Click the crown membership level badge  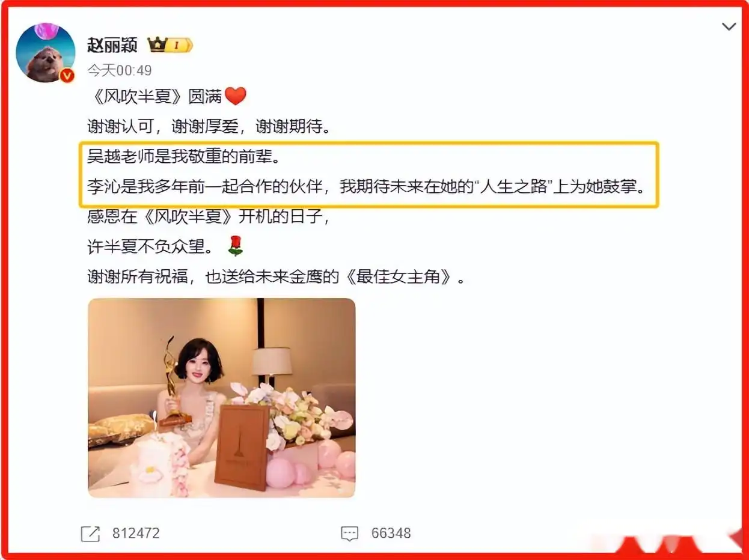[x=170, y=45]
